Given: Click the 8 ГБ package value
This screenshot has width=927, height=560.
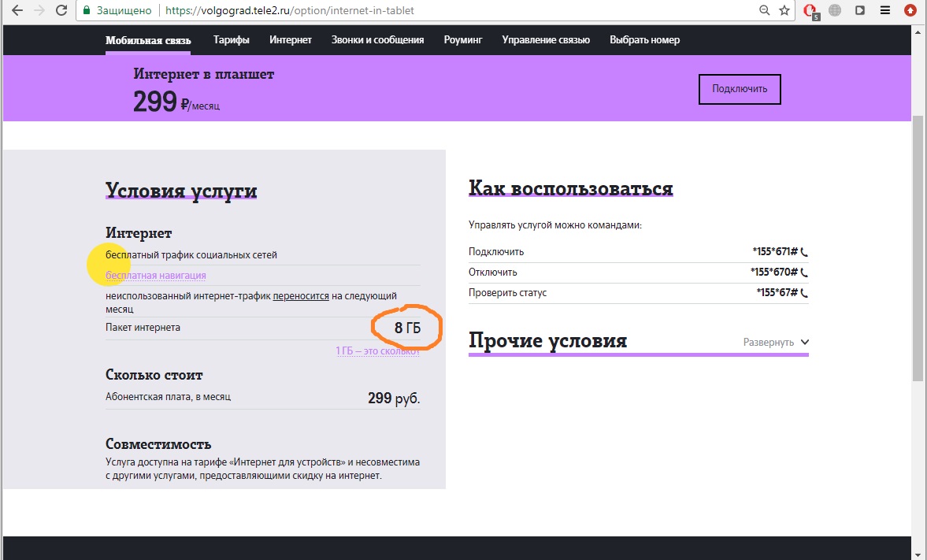Looking at the screenshot, I should point(407,328).
